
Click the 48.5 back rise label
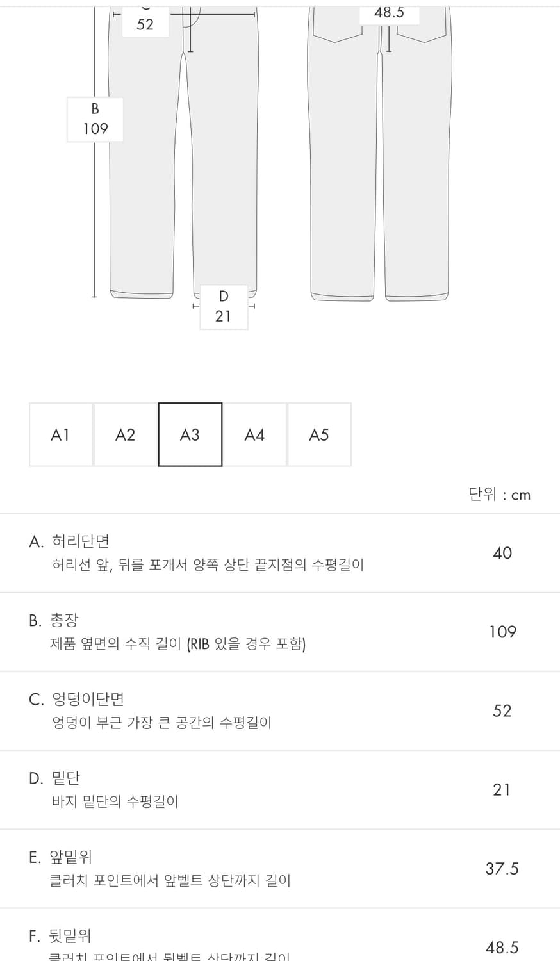pos(388,12)
